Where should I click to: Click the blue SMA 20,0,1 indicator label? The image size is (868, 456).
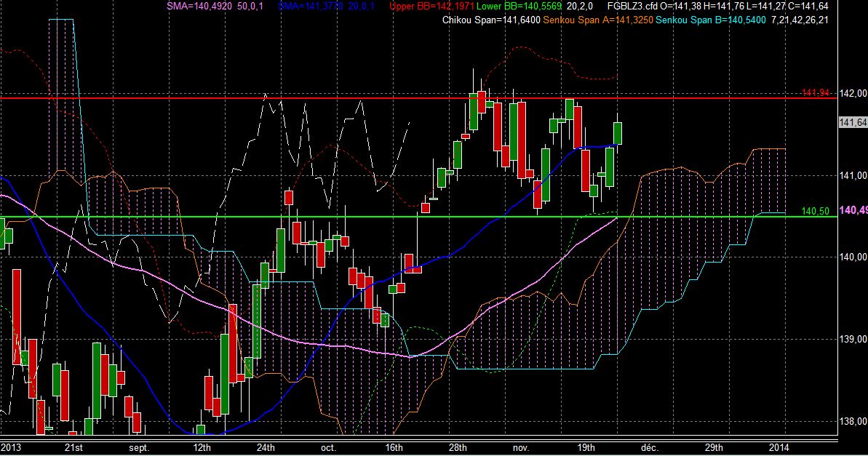326,6
